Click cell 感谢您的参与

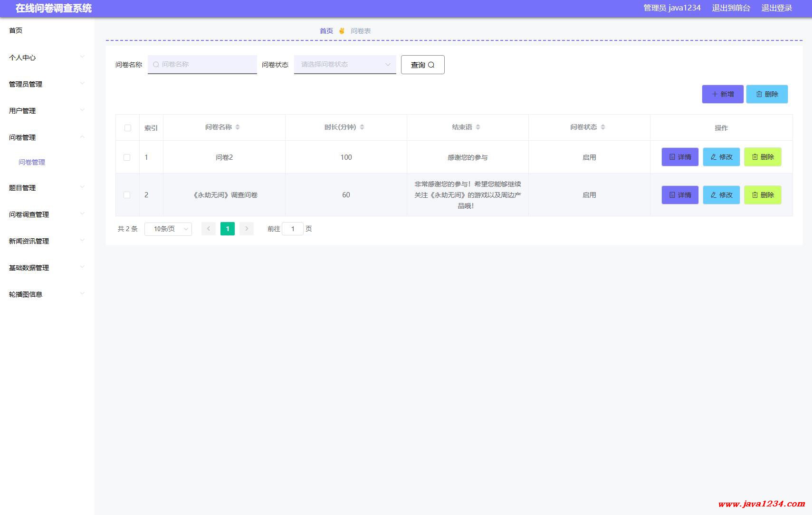pos(468,157)
